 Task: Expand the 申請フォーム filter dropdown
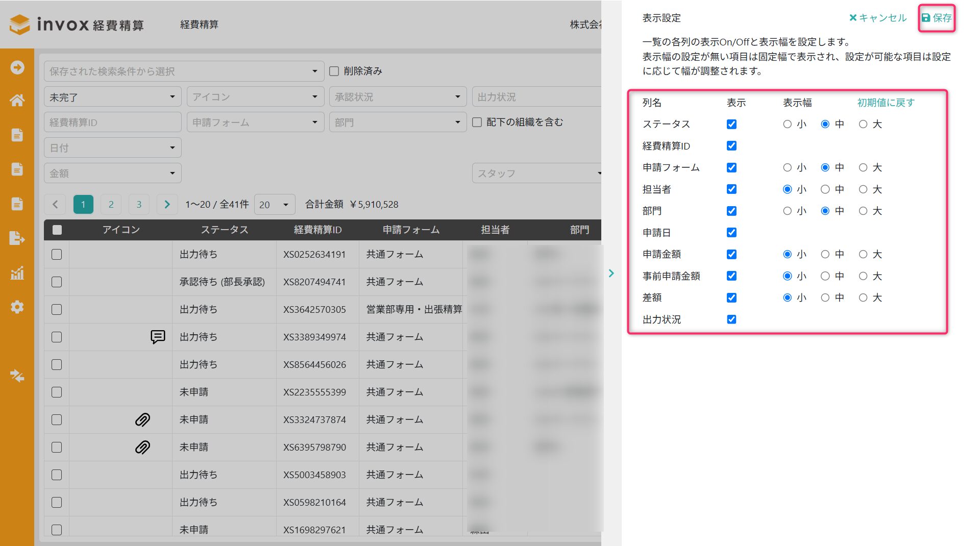(x=255, y=122)
